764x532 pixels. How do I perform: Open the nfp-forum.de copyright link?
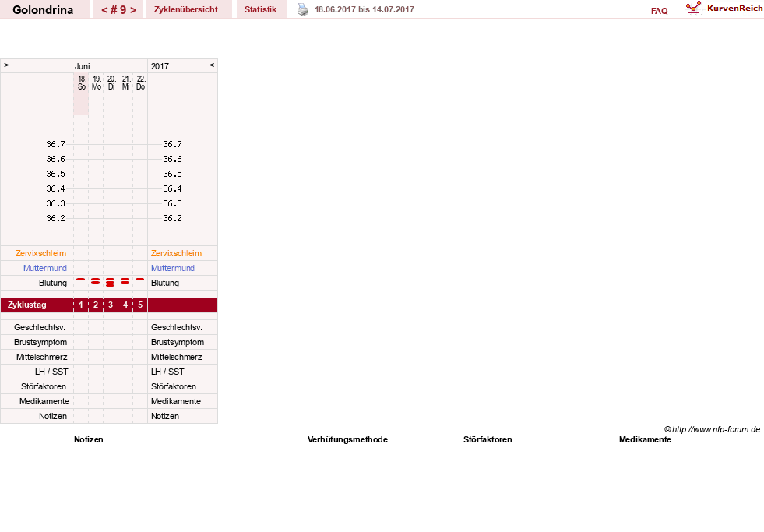tap(712, 429)
